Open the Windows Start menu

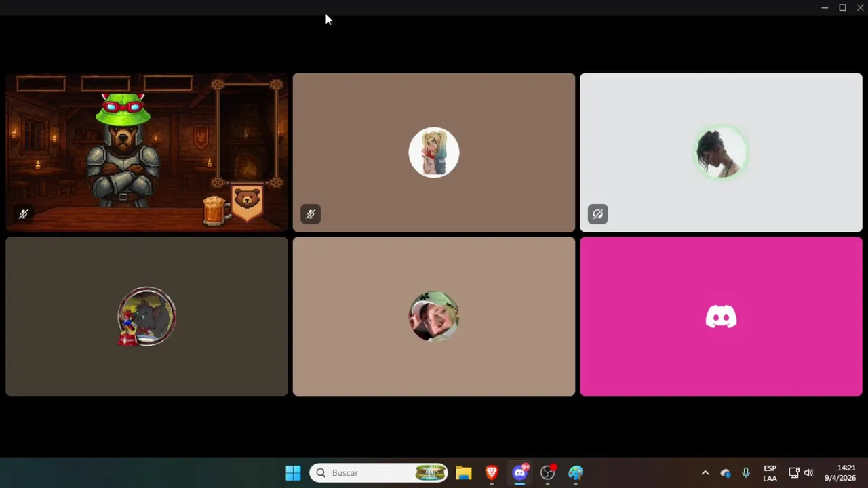293,472
